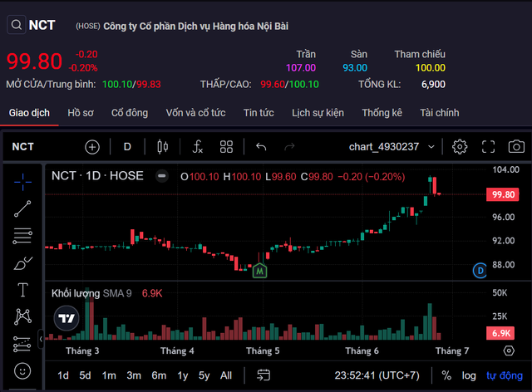Viewport: 532px width, 392px height.
Task: Open the indicators fx menu
Action: [x=198, y=147]
